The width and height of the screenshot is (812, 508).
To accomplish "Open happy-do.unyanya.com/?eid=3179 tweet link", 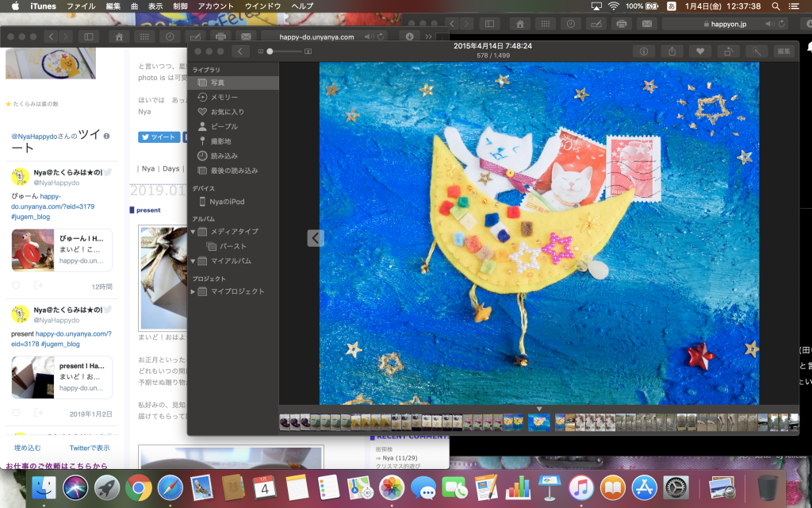I will (53, 201).
